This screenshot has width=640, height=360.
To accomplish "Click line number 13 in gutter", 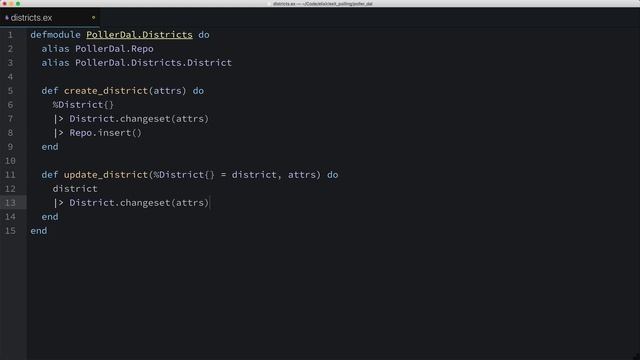I will [10, 203].
